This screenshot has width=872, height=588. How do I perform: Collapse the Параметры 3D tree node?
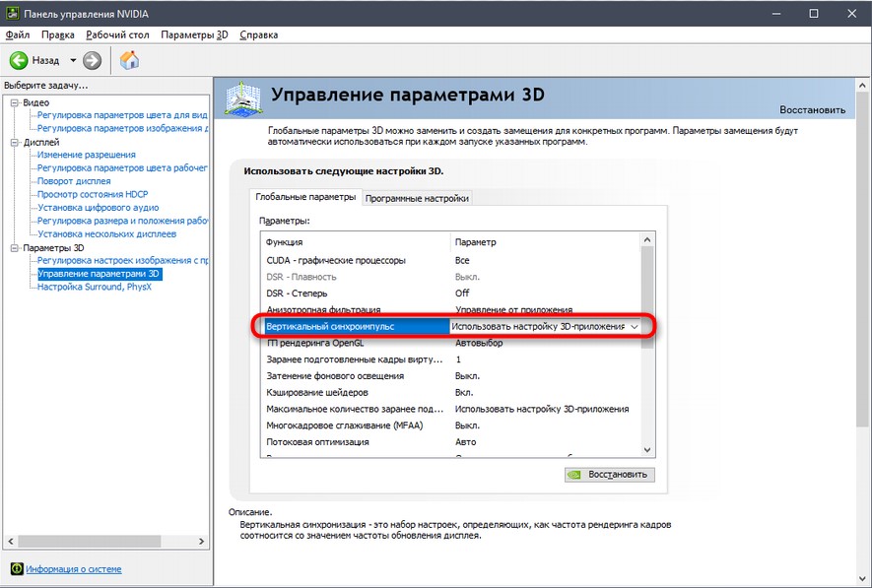coord(15,248)
